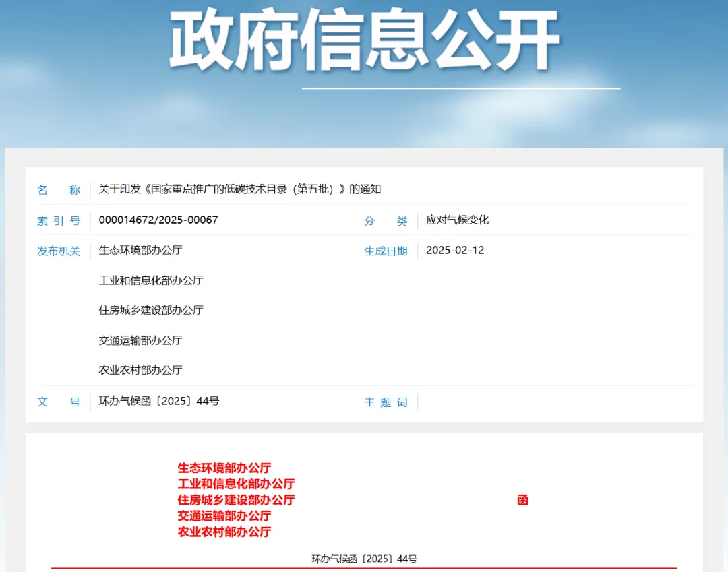Click the 分类 field label
728x572 pixels.
[x=386, y=221]
